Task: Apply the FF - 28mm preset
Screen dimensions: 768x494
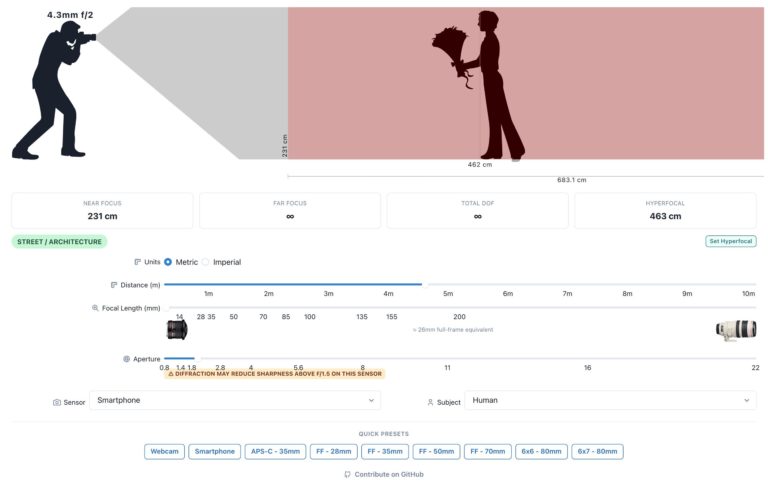Action: pyautogui.click(x=334, y=451)
